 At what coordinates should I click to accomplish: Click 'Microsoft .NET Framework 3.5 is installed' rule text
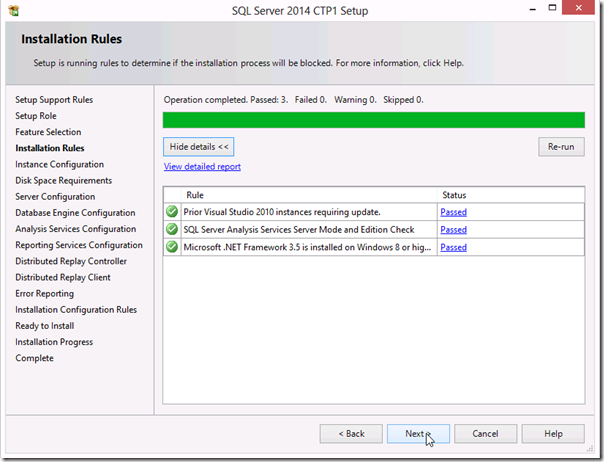tap(307, 247)
